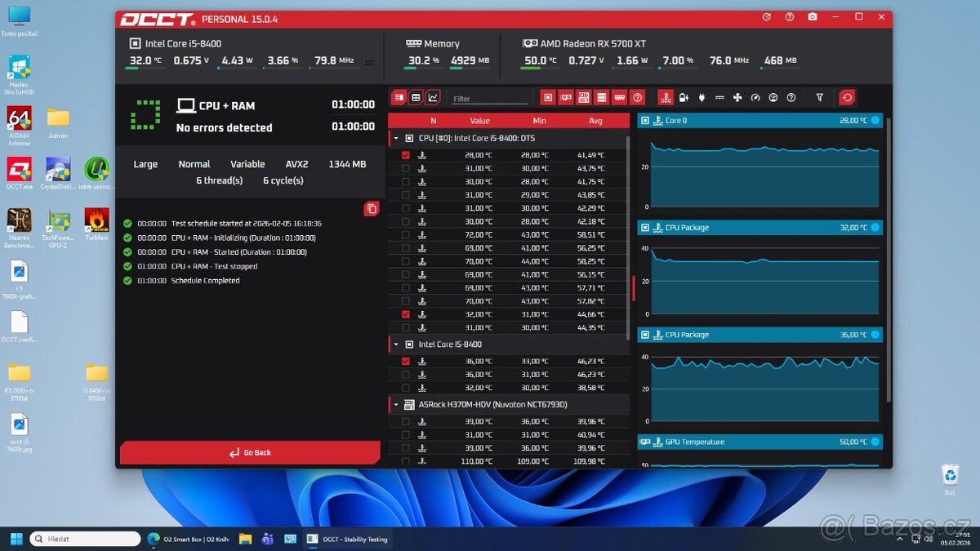Click inside the sensor Filter input field

(490, 96)
